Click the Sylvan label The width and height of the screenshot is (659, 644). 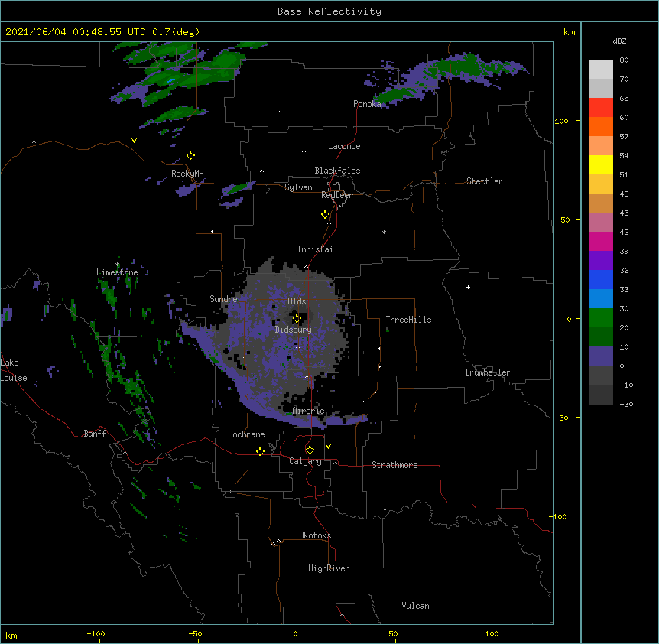pyautogui.click(x=298, y=187)
